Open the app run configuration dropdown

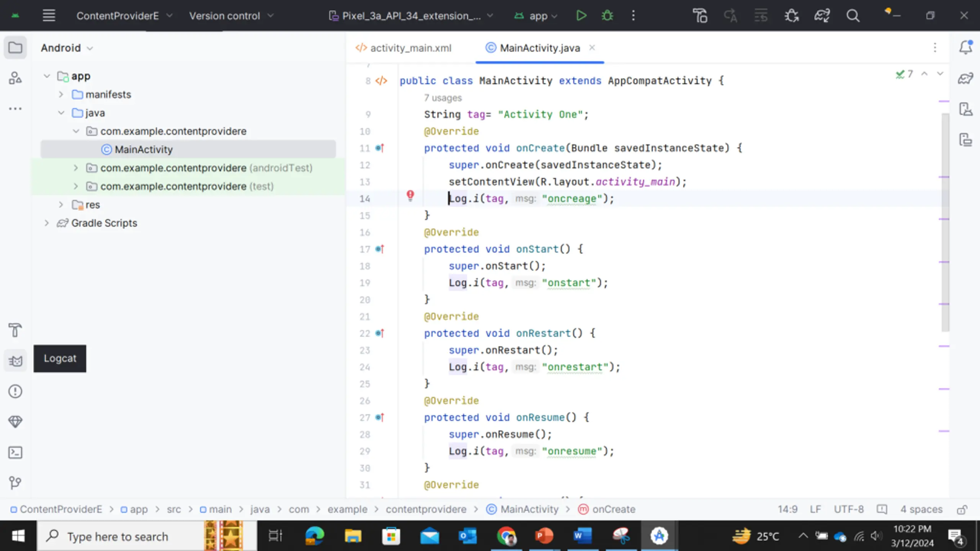click(536, 16)
